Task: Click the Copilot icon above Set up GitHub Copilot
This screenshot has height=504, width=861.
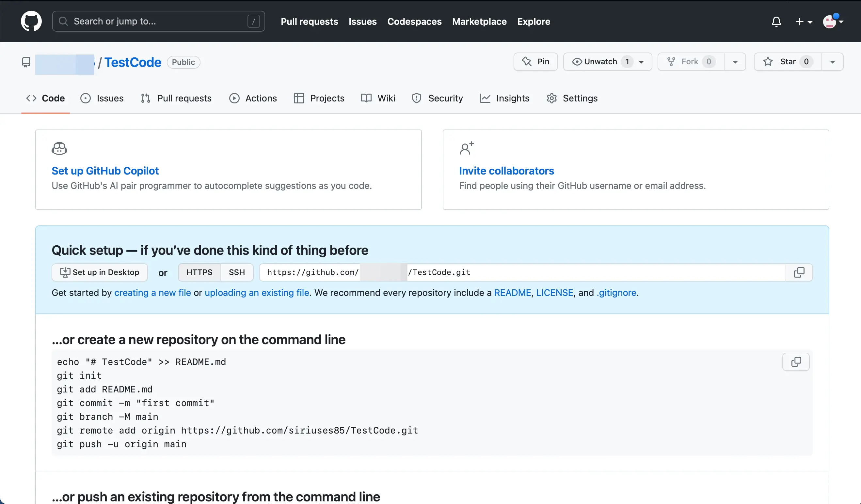Action: (x=59, y=148)
